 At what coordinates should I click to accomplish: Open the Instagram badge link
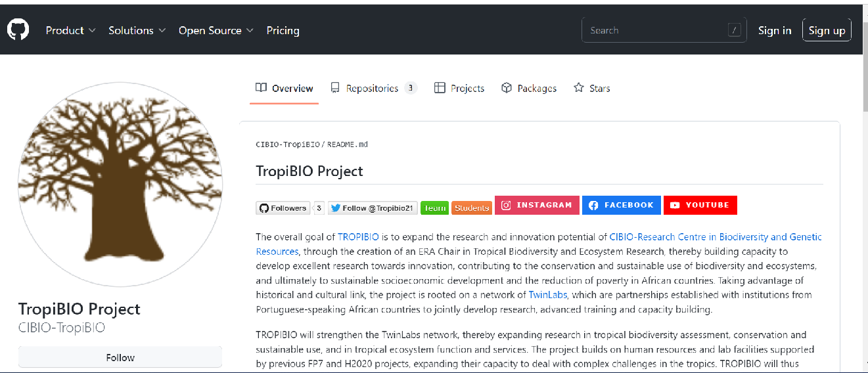click(537, 205)
